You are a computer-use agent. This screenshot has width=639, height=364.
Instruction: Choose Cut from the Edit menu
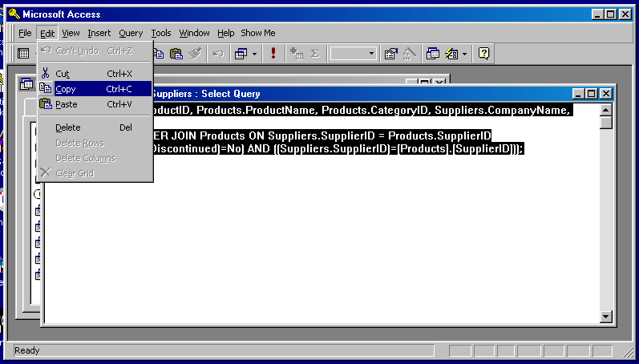[x=95, y=74]
